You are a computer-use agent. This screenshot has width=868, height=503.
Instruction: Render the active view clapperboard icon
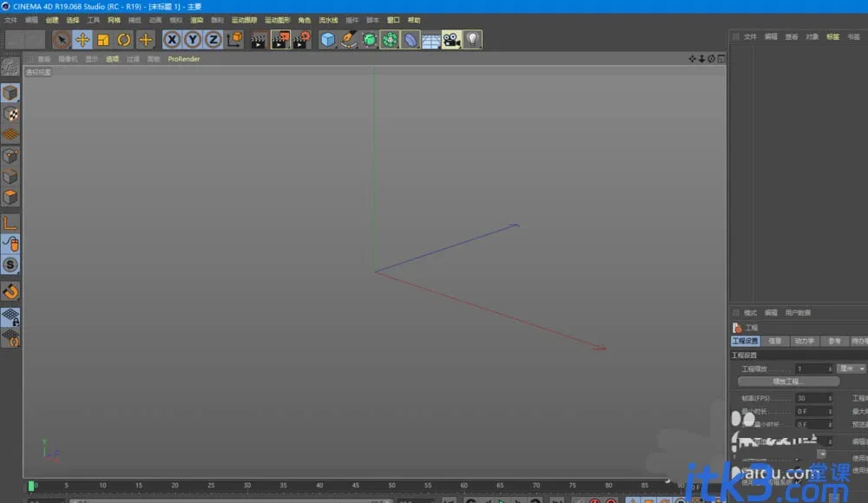click(259, 40)
